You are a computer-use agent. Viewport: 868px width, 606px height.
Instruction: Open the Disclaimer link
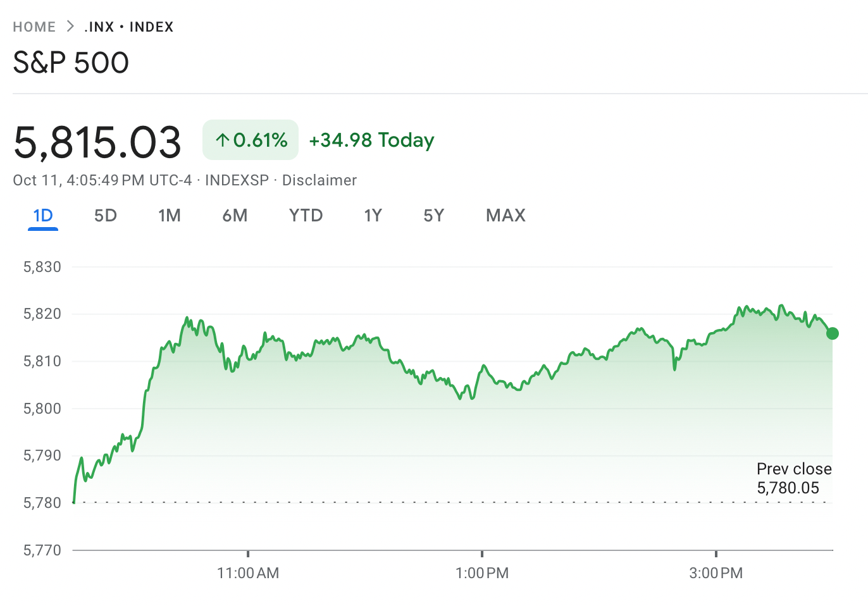tap(320, 180)
